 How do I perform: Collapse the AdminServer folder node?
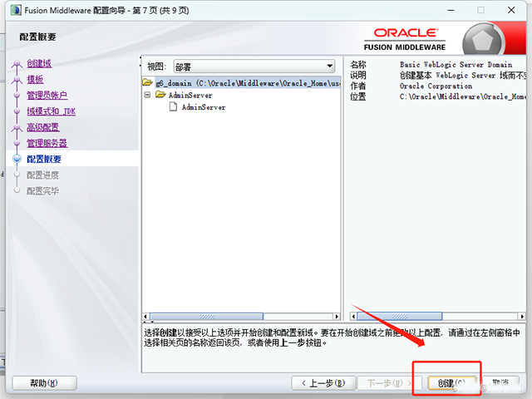[x=147, y=95]
